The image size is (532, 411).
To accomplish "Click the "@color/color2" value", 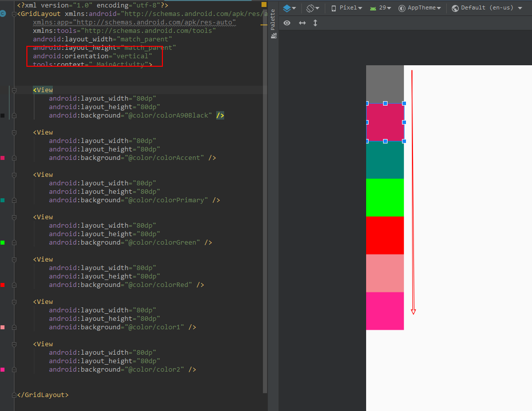I will [154, 370].
